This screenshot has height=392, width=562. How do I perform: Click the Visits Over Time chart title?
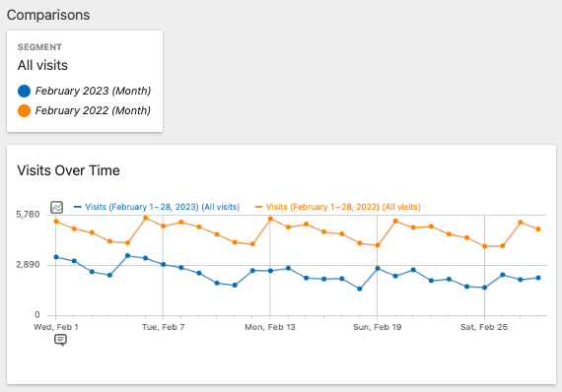[68, 170]
